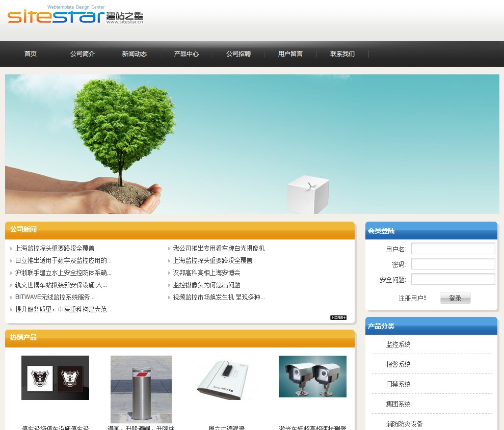Click the 用户名 input field

(453, 249)
